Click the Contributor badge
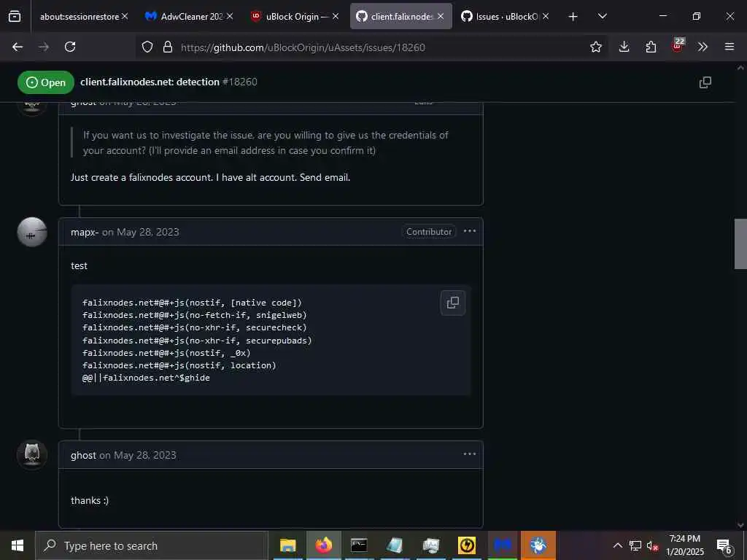The width and height of the screenshot is (747, 560). pyautogui.click(x=429, y=231)
